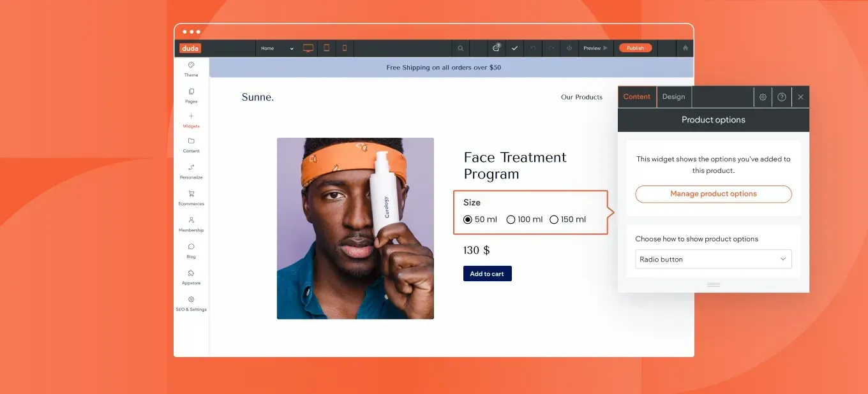Click the Size label text
The height and width of the screenshot is (394, 868).
pyautogui.click(x=472, y=202)
